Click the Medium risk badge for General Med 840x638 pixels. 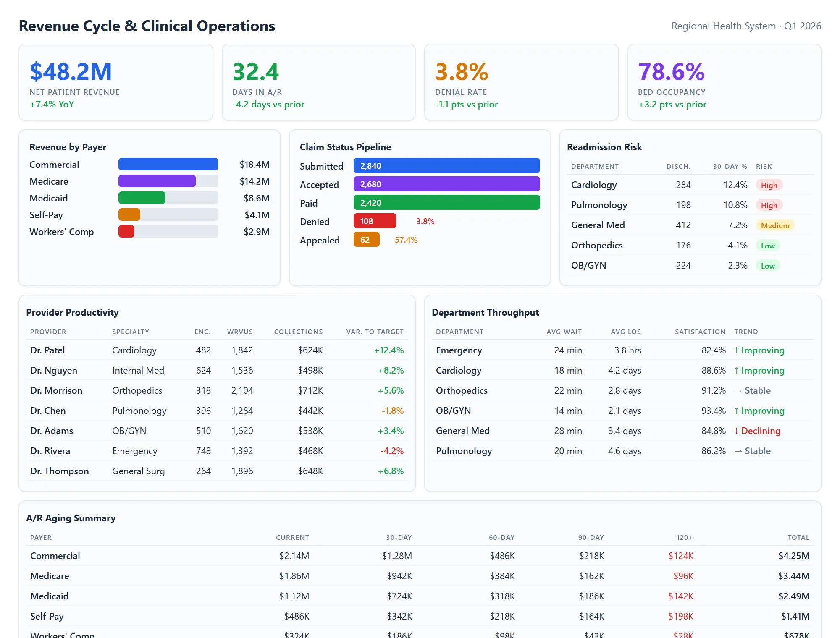point(775,225)
